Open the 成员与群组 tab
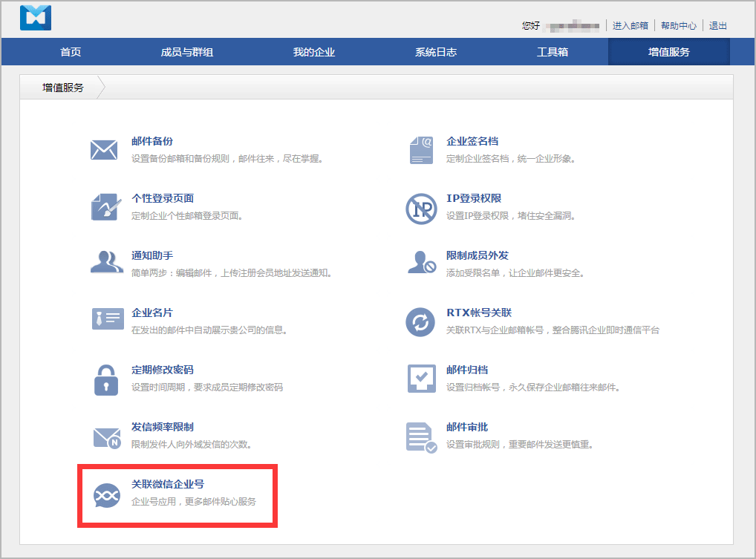 [187, 52]
